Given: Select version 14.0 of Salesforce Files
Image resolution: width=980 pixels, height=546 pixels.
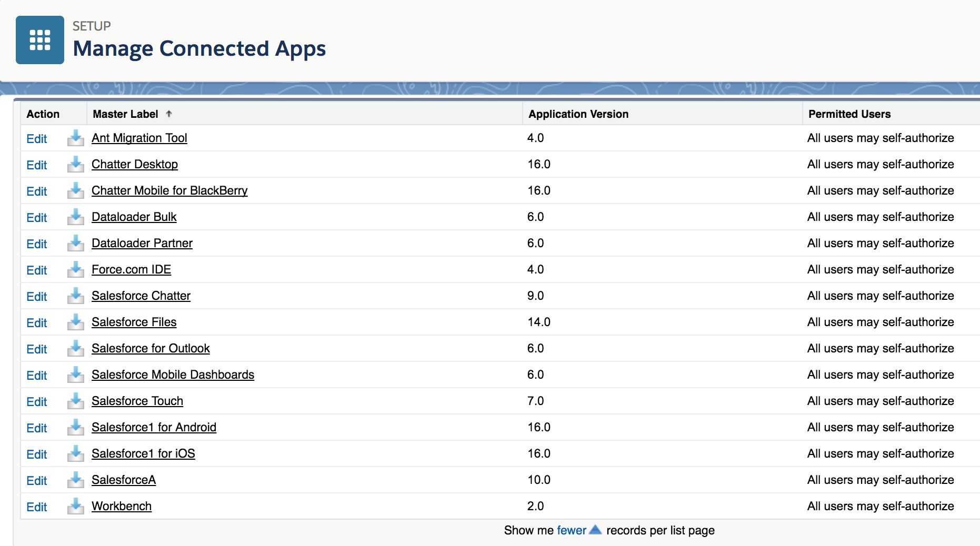Looking at the screenshot, I should [539, 322].
